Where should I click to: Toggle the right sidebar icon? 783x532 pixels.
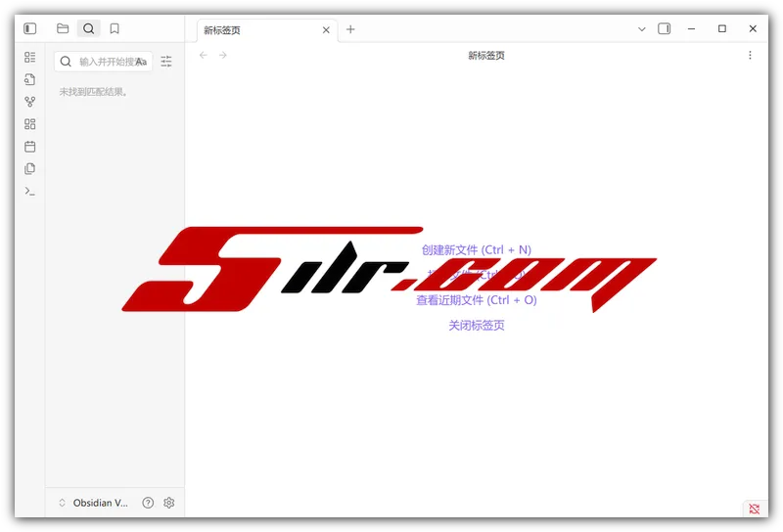click(665, 28)
